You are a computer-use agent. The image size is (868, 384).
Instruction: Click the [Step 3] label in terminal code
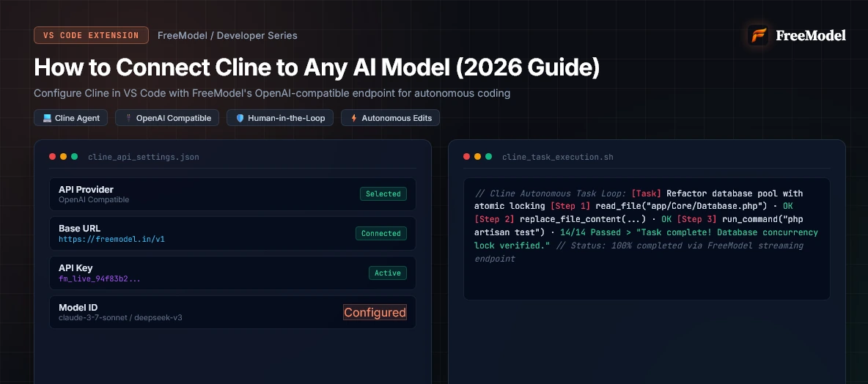click(697, 220)
